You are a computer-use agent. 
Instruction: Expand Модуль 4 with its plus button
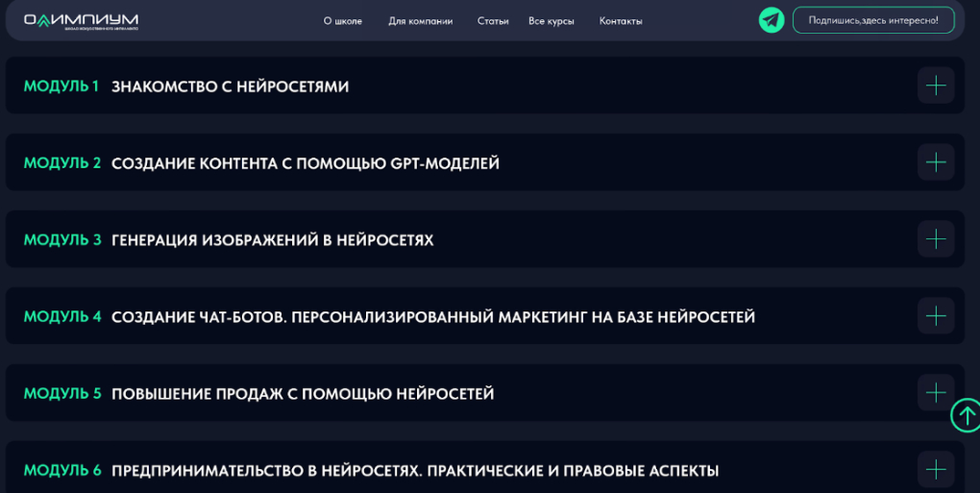coord(936,315)
